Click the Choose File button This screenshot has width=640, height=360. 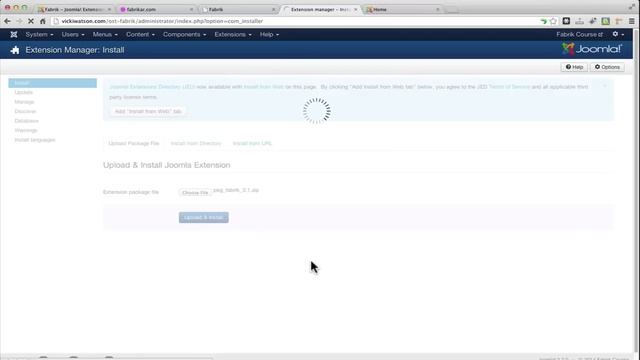[x=195, y=192]
